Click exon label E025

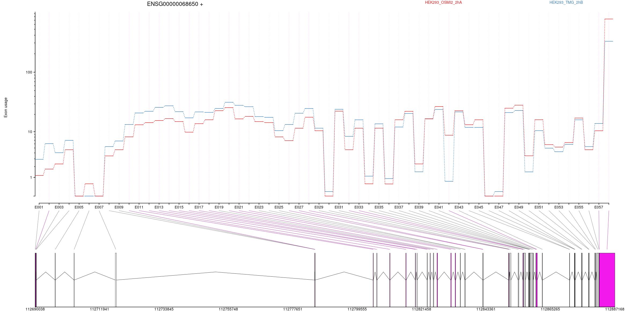(x=279, y=207)
